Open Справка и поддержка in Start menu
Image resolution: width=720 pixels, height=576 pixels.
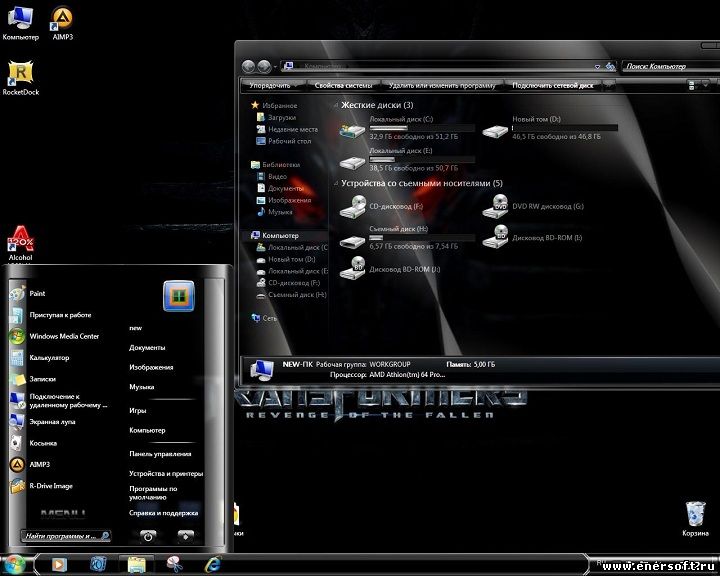(x=163, y=513)
